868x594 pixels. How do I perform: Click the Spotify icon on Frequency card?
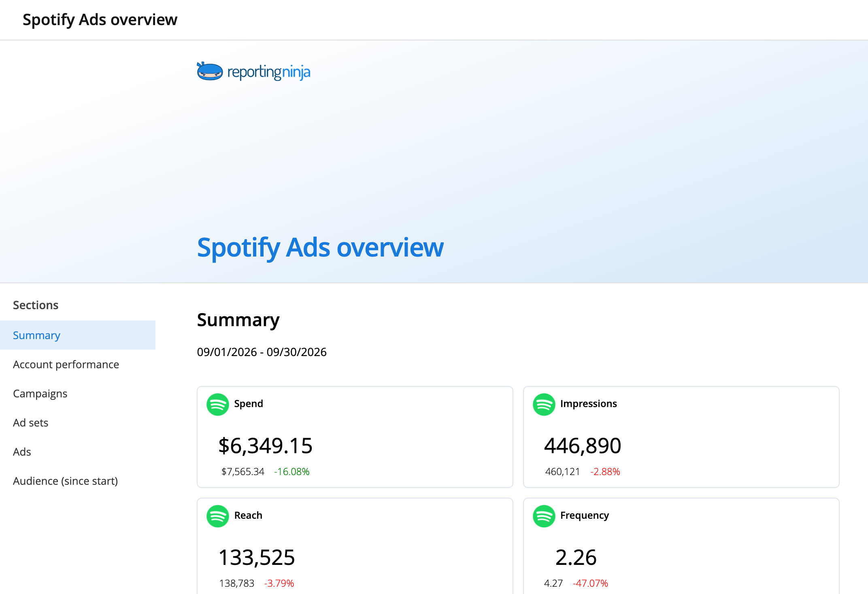[544, 516]
